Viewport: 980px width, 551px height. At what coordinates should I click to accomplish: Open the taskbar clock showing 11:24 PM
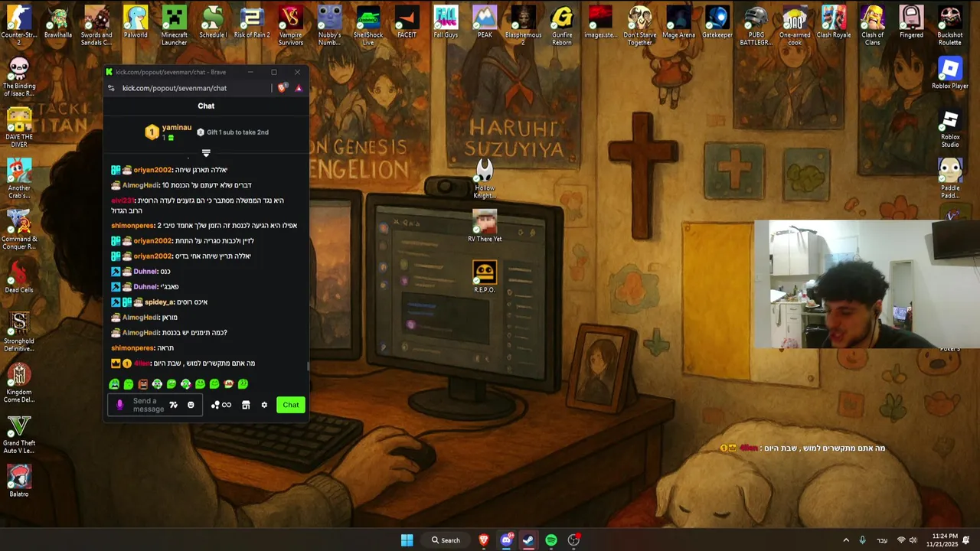point(942,540)
